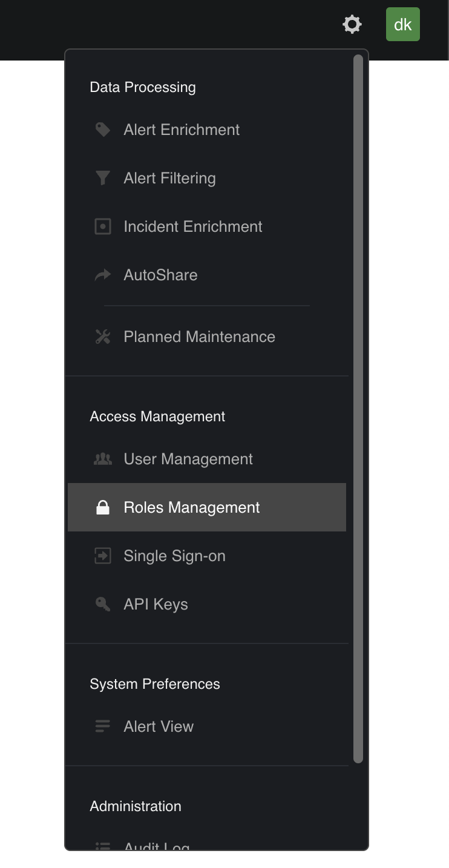Screen dimensions: 449x868
Task: Open the Alert Enrichment page
Action: click(181, 129)
